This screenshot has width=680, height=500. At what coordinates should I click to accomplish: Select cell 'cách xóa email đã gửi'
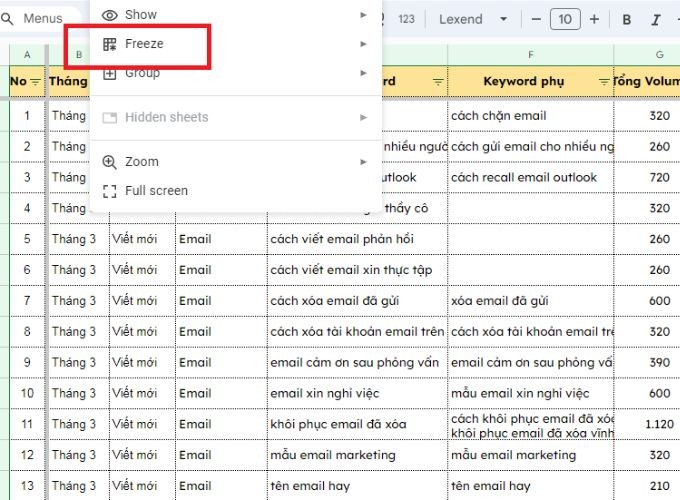click(x=357, y=301)
